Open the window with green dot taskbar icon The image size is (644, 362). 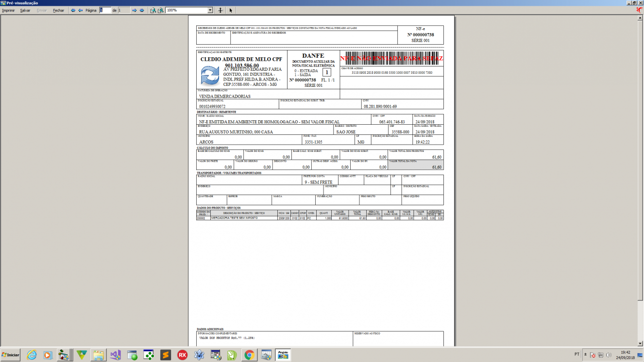coord(132,355)
